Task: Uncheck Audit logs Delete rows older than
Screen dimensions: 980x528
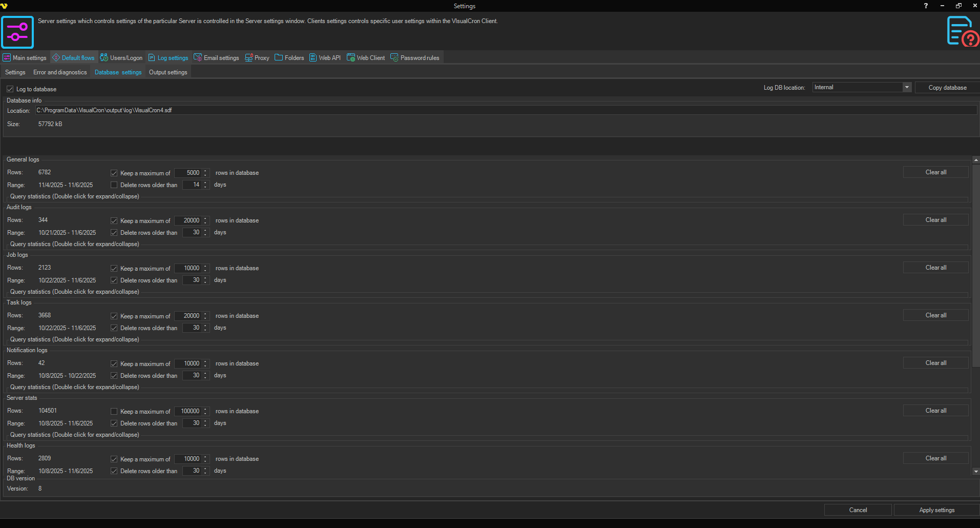Action: coord(114,233)
